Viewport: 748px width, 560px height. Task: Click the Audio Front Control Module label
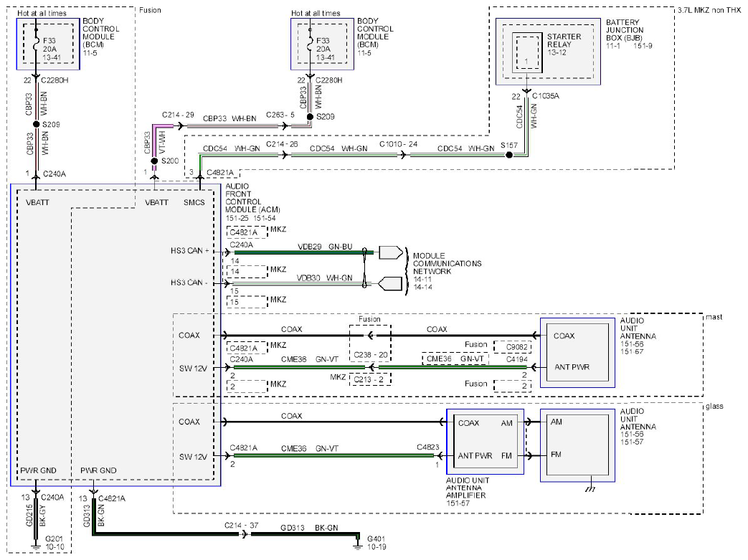[x=253, y=198]
